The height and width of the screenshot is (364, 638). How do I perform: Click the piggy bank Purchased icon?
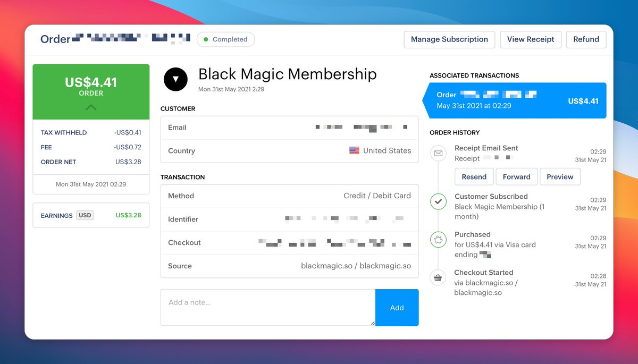click(438, 240)
